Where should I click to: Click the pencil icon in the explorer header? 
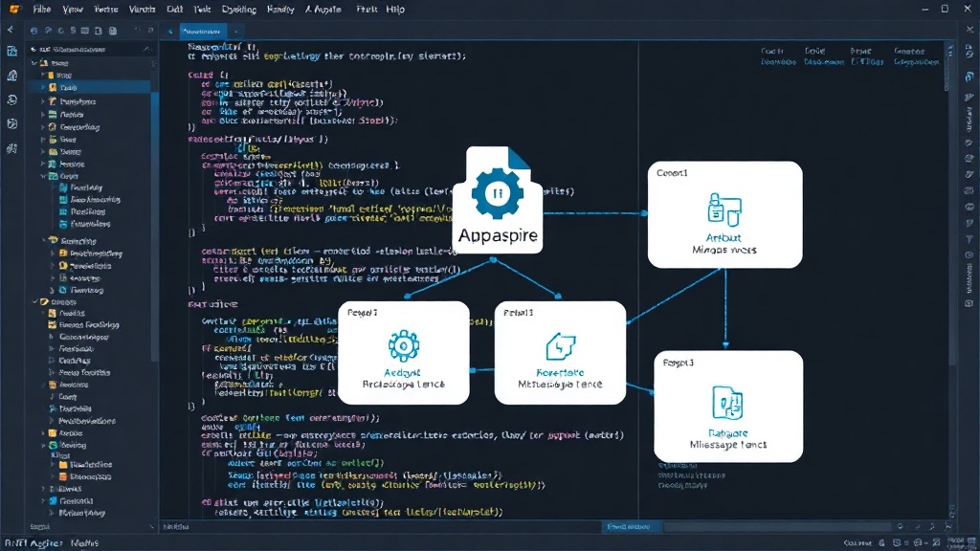pos(146,50)
